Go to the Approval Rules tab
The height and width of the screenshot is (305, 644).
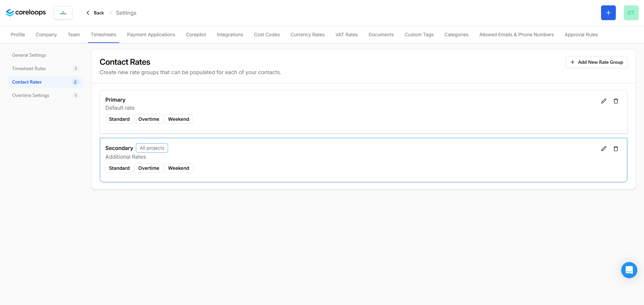pos(581,35)
